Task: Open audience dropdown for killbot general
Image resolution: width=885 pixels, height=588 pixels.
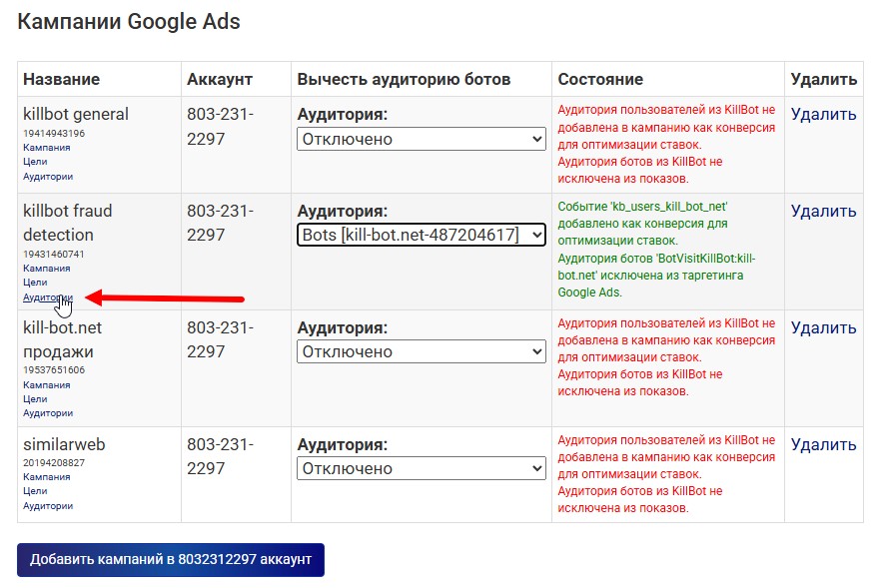Action: pos(422,139)
